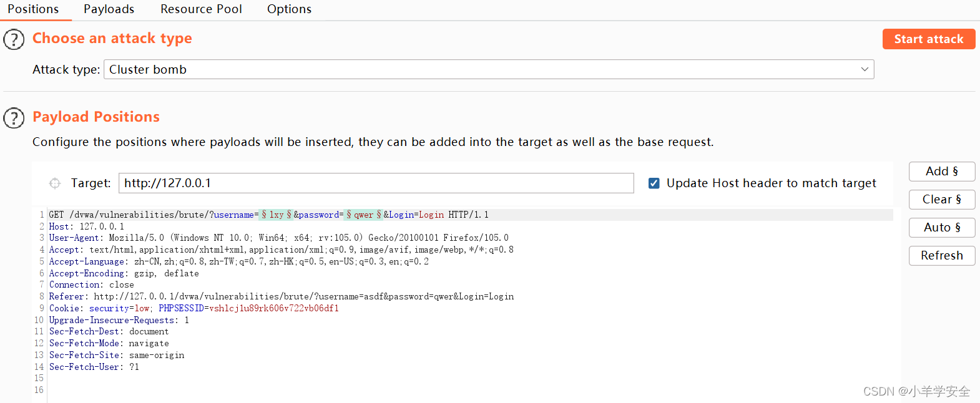This screenshot has height=403, width=980.
Task: Click the PHPSESSID cookie value on line 9
Action: point(275,308)
